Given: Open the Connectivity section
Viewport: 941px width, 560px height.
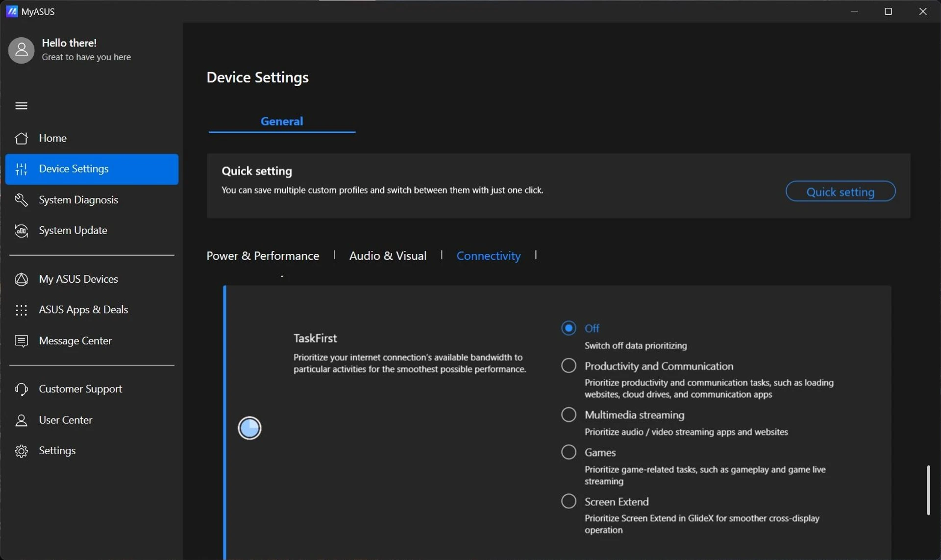Looking at the screenshot, I should tap(488, 256).
